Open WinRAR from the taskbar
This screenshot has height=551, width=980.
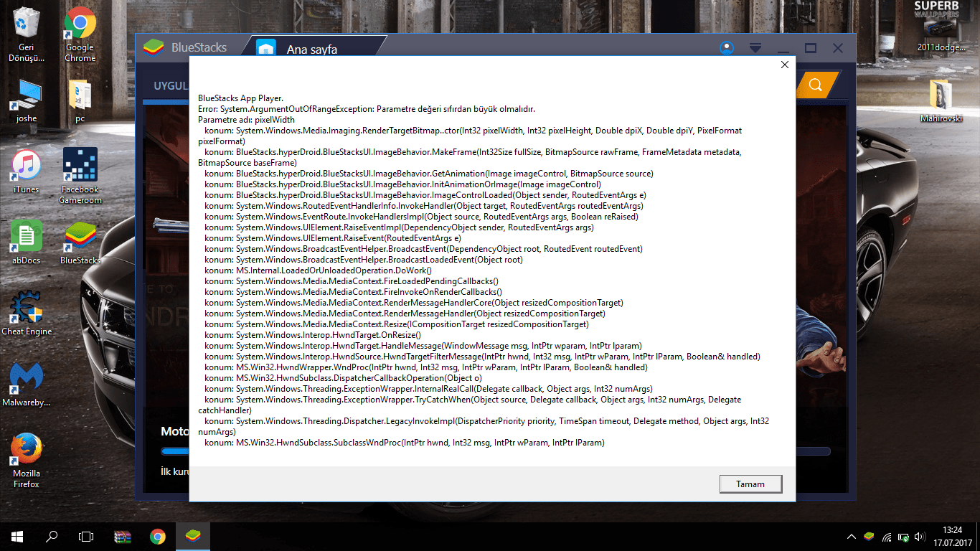pos(123,536)
